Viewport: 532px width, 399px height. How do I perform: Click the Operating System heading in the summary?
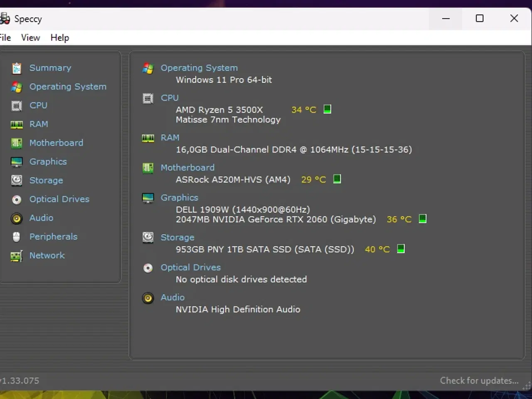(x=199, y=68)
